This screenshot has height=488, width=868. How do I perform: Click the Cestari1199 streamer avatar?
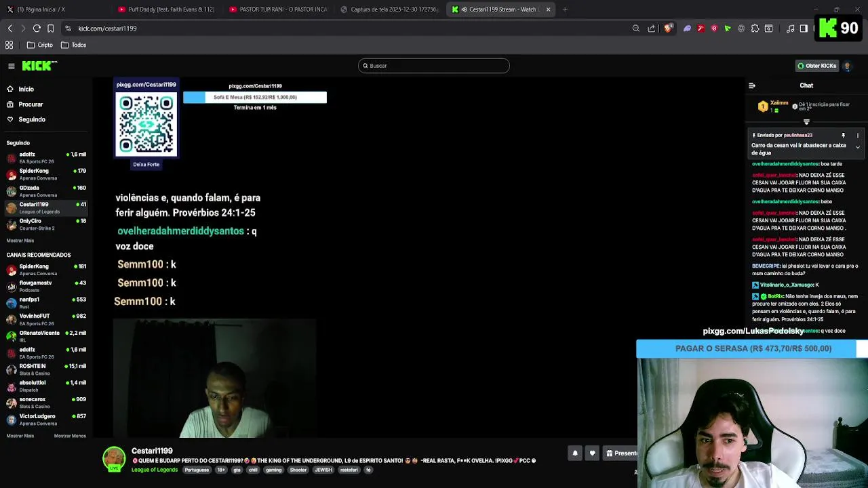pyautogui.click(x=114, y=459)
